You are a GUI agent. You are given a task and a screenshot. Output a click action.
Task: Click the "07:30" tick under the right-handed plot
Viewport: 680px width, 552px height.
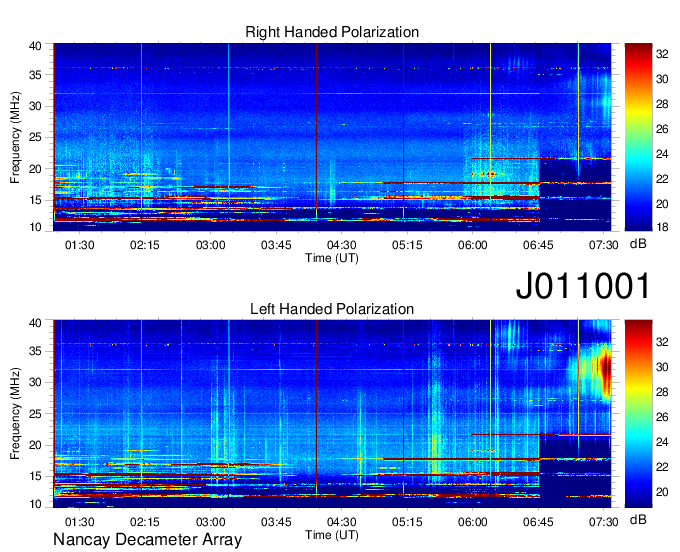pos(603,245)
